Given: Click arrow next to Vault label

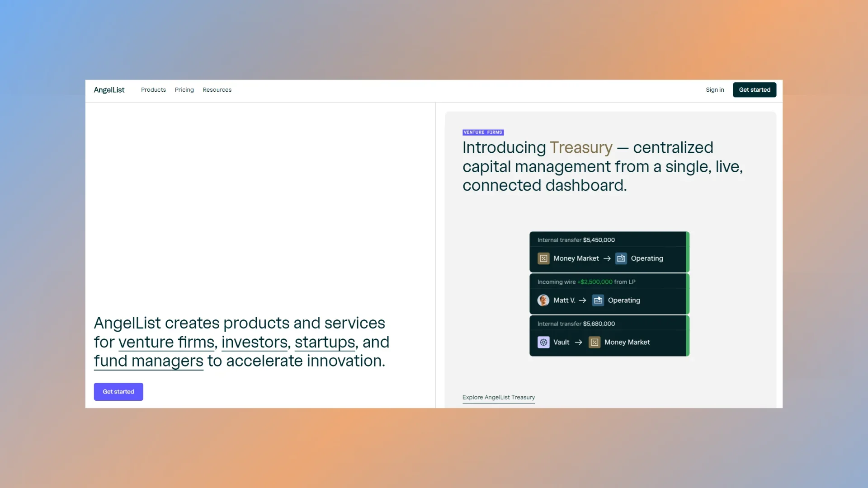Looking at the screenshot, I should (578, 343).
